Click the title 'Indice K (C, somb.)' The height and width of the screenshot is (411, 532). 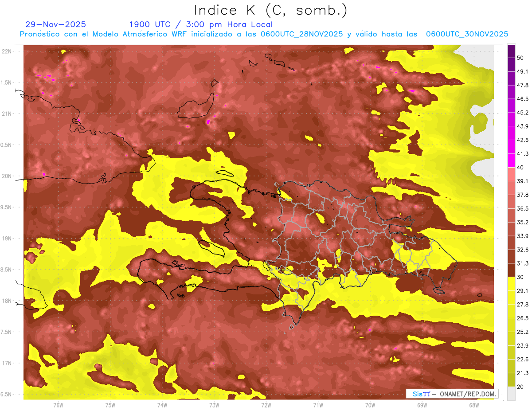[x=271, y=11]
